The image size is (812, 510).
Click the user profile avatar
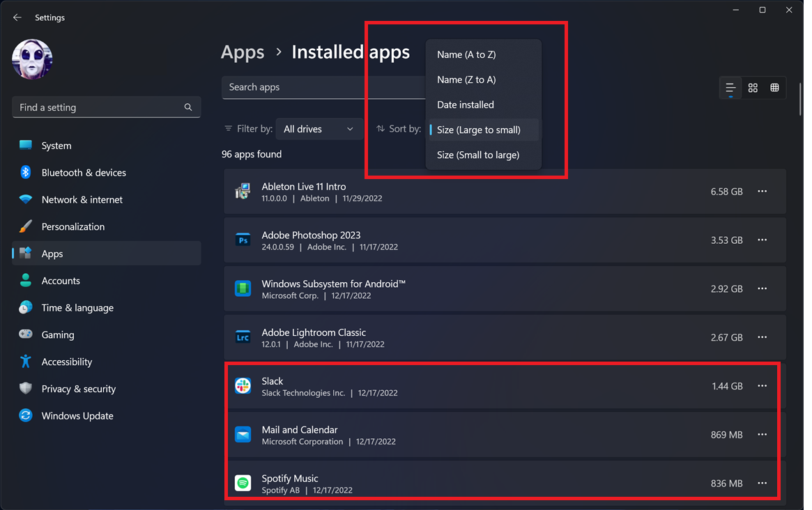pyautogui.click(x=31, y=59)
